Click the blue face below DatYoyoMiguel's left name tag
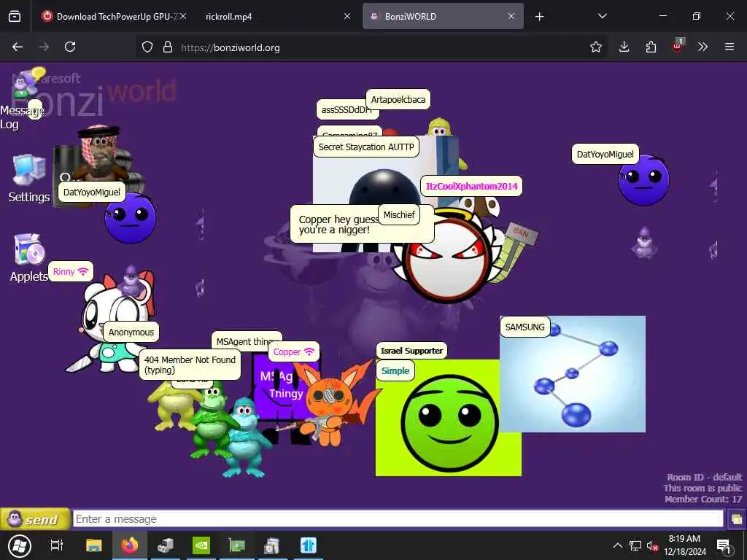This screenshot has width=747, height=560. 130,218
